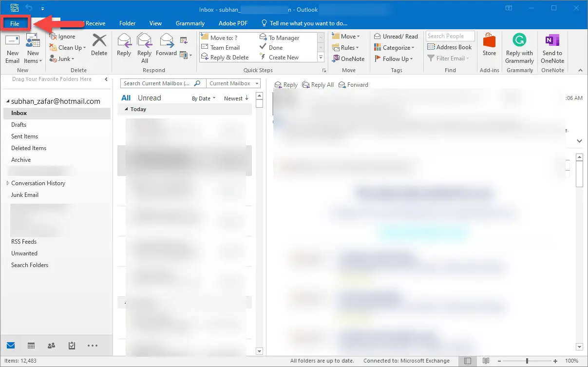
Task: Collapse the folder pane with the arrow
Action: coord(106,79)
